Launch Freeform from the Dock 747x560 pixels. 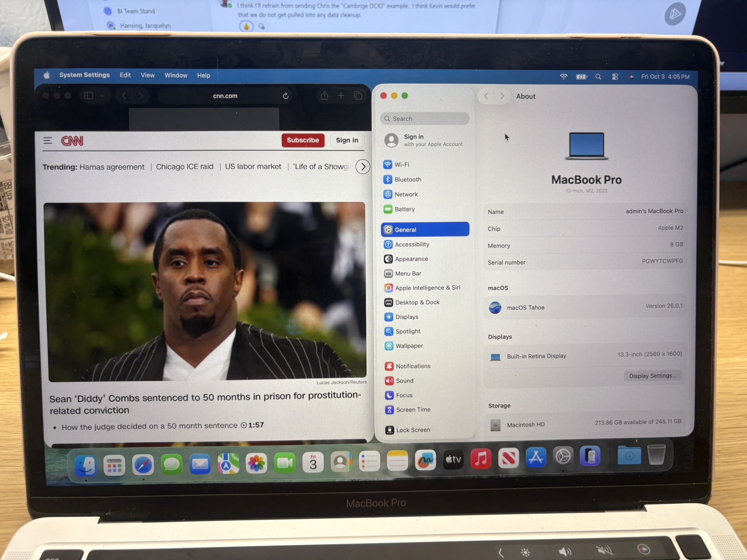(425, 461)
